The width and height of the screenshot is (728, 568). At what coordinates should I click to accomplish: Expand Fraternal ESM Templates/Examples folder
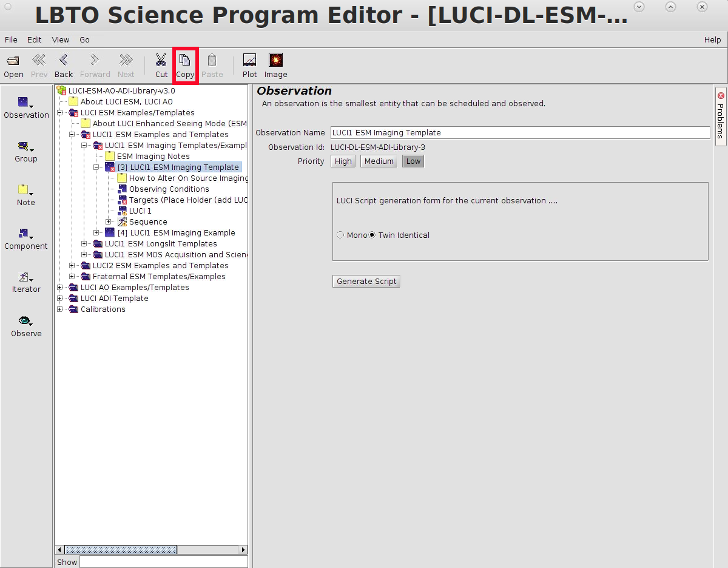click(72, 276)
